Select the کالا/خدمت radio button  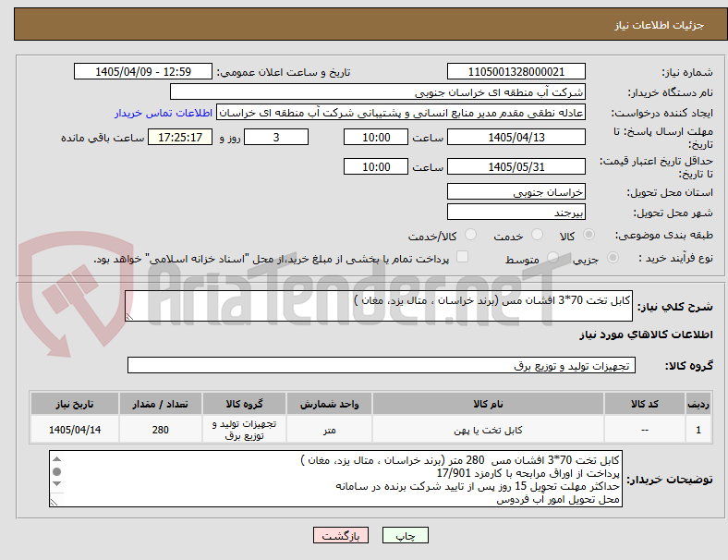(471, 235)
